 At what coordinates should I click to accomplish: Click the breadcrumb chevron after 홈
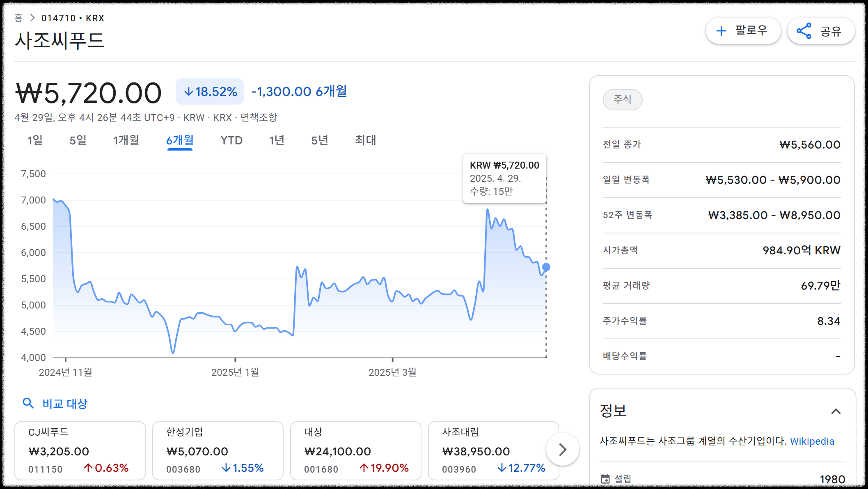click(x=32, y=18)
